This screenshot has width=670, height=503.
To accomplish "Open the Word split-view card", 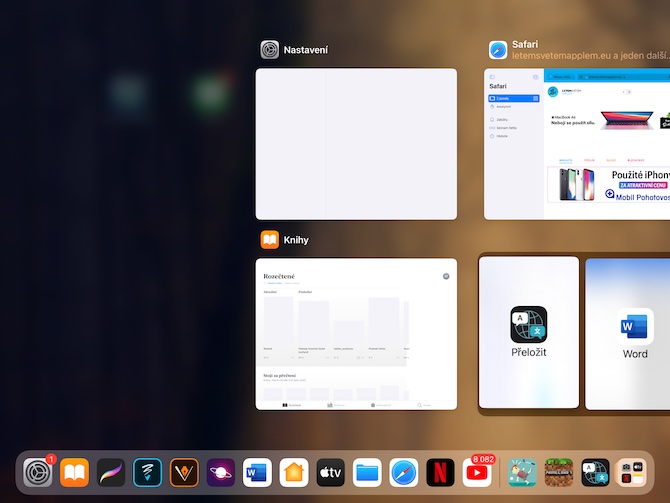I will pos(627,333).
